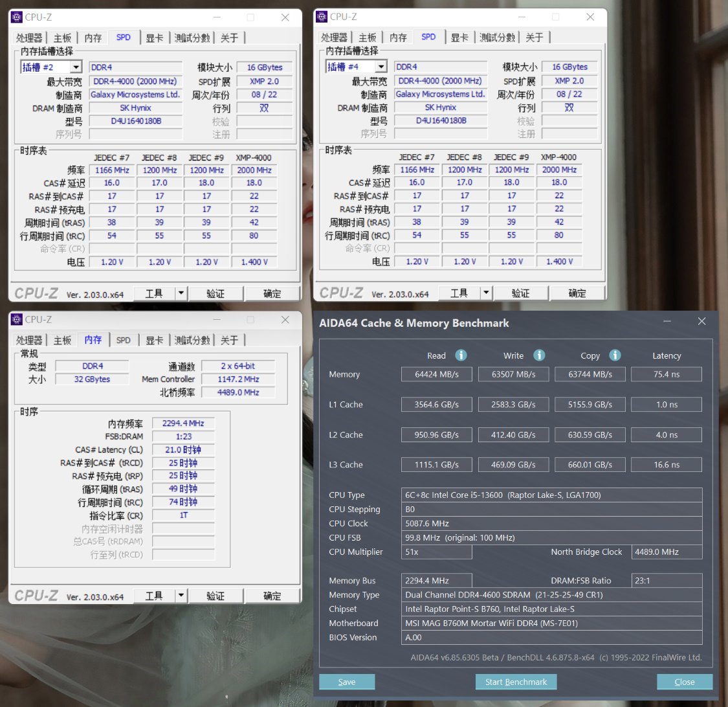Click Motherboard field MSI MAG B760M Mortar
This screenshot has height=707, width=728.
(x=551, y=623)
